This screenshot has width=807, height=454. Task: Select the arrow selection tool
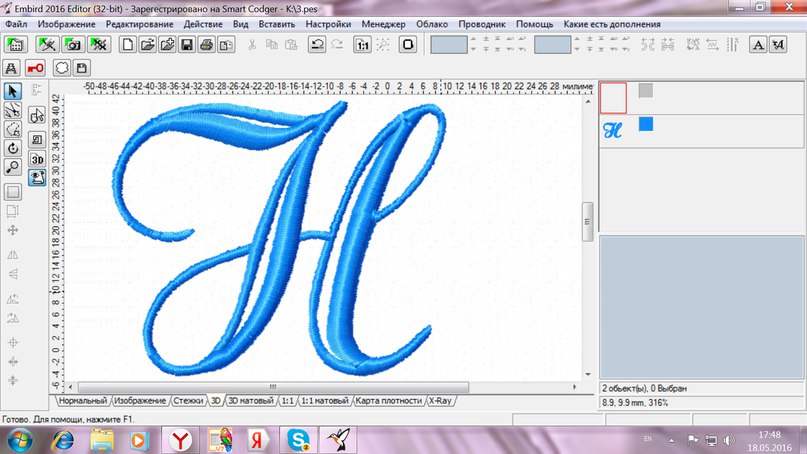[14, 92]
